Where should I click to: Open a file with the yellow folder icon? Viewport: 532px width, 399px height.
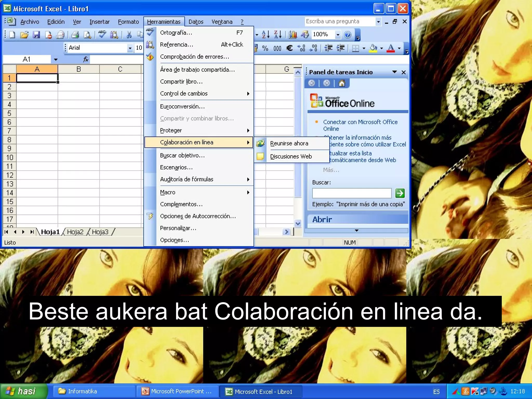[x=24, y=35]
